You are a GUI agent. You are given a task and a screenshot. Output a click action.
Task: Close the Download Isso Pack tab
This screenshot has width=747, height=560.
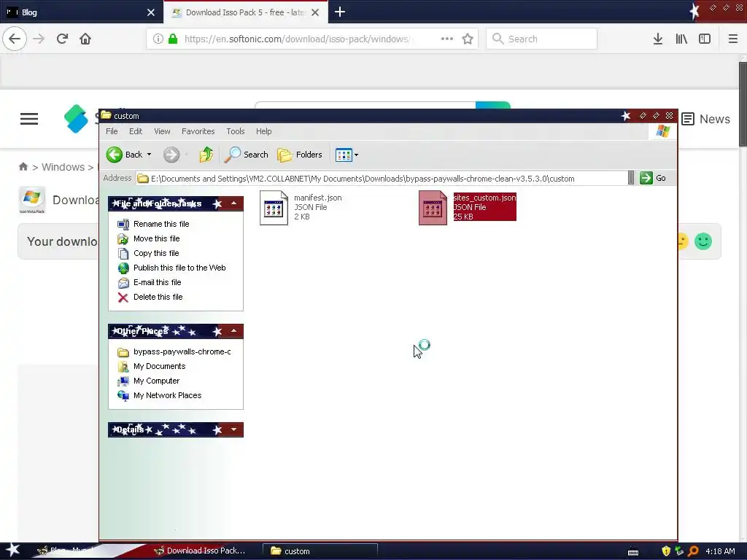click(315, 13)
